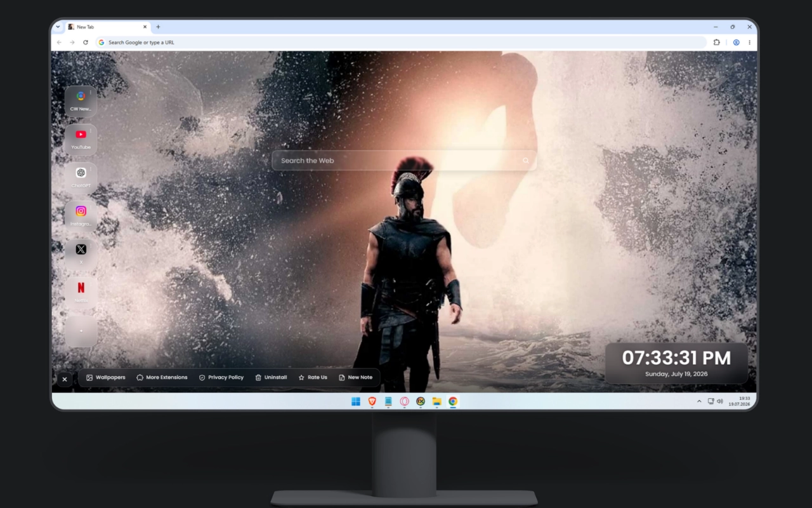
Task: Close the bottom menu with the X button
Action: 64,379
